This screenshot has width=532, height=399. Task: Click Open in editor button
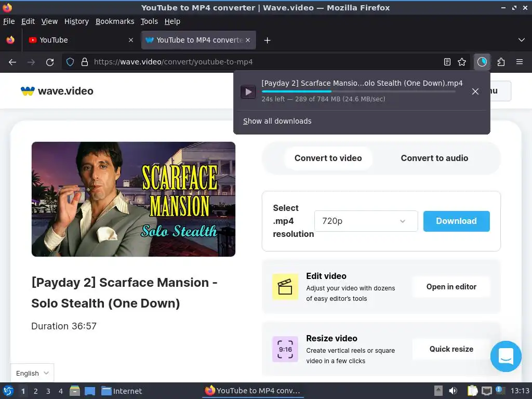click(x=451, y=287)
